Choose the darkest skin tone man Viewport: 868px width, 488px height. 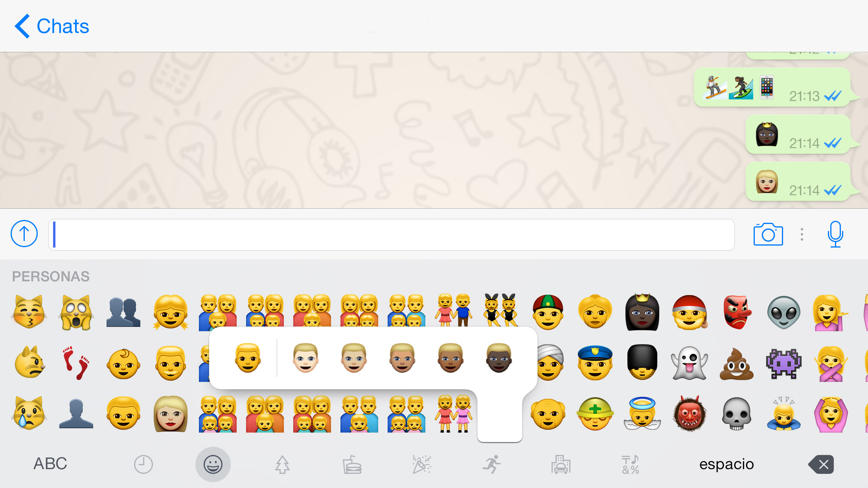pyautogui.click(x=499, y=358)
